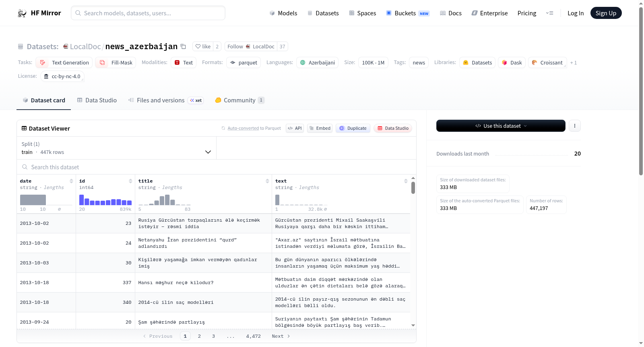Image resolution: width=644 pixels, height=347 pixels.
Task: Click the page vertical scrollbar thumb
Action: pyautogui.click(x=641, y=90)
